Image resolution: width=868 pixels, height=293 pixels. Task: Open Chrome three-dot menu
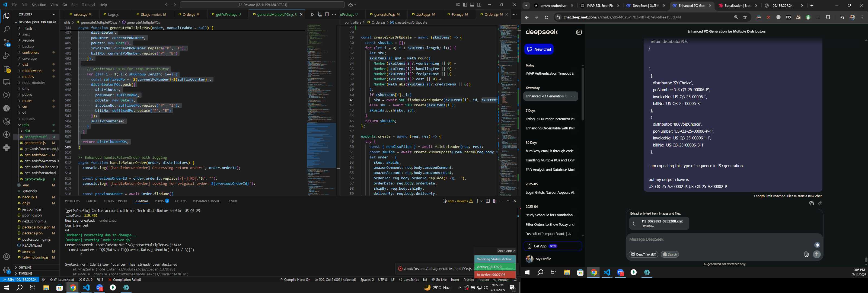coord(862,17)
